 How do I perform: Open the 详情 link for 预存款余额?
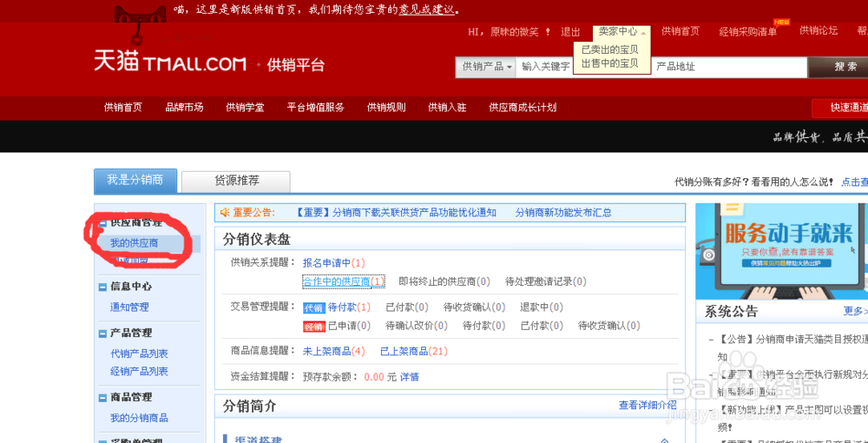pos(410,378)
